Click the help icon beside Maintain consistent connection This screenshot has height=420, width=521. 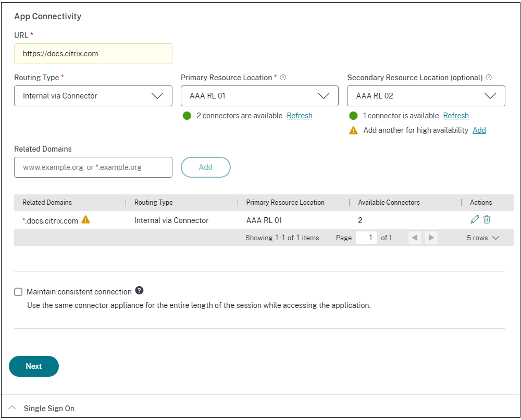[x=139, y=291]
